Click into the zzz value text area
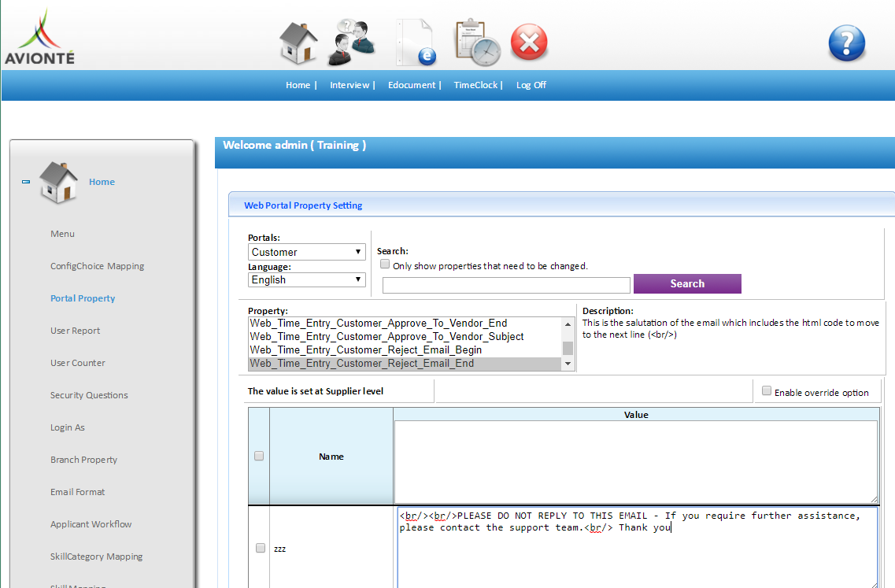The image size is (895, 588). point(637,548)
